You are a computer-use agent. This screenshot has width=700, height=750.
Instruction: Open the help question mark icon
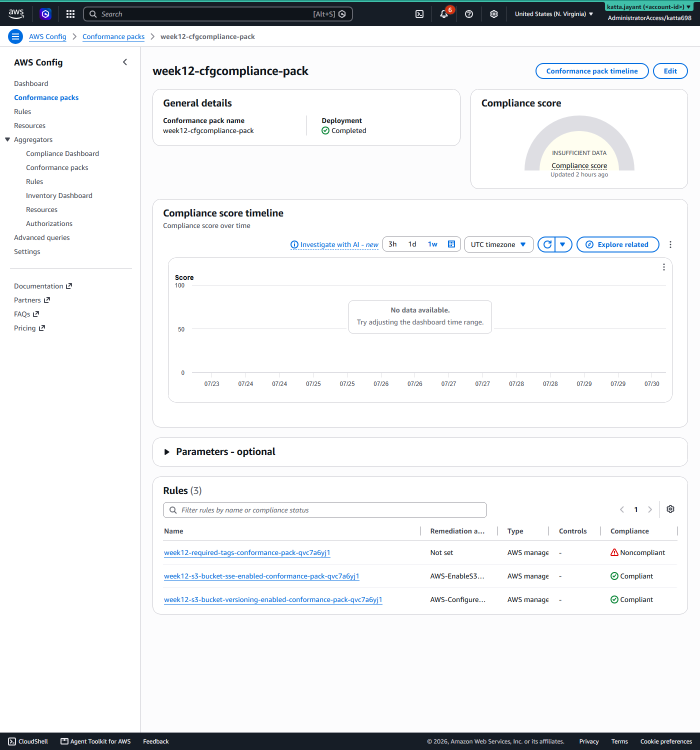tap(469, 14)
